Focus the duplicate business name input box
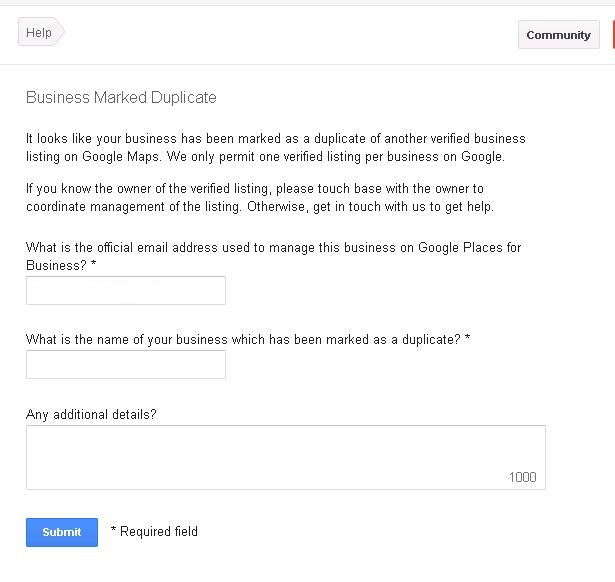 (x=126, y=365)
